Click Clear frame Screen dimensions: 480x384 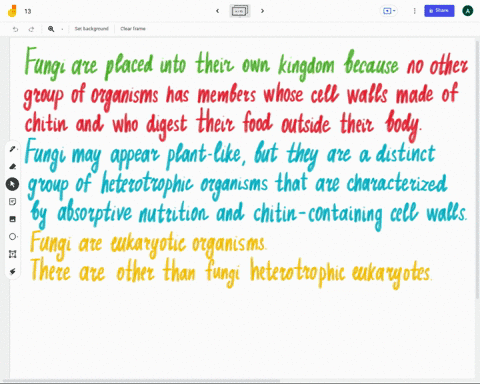[133, 29]
